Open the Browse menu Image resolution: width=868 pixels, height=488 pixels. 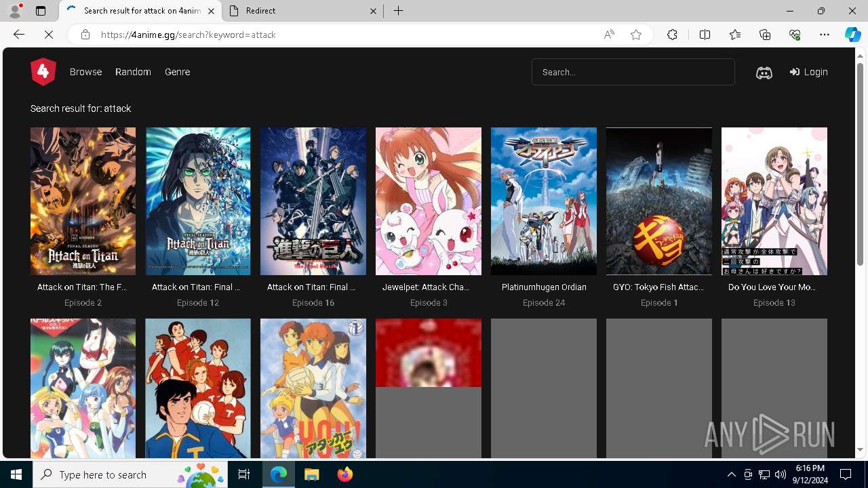(x=85, y=72)
